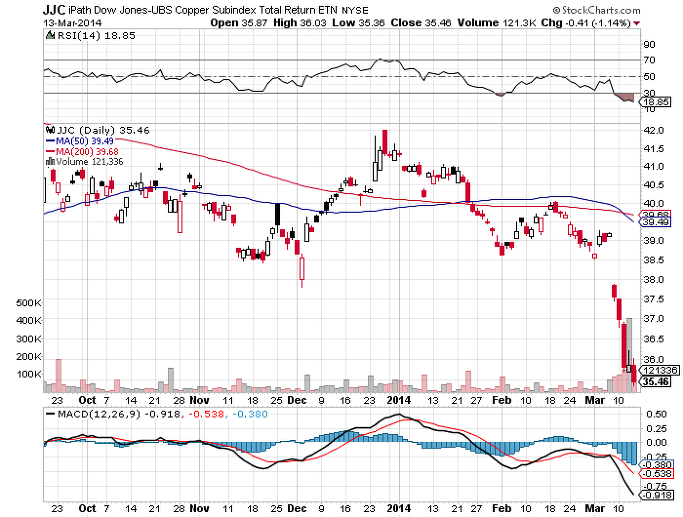Click the 70 level on RSI axis

coord(649,60)
